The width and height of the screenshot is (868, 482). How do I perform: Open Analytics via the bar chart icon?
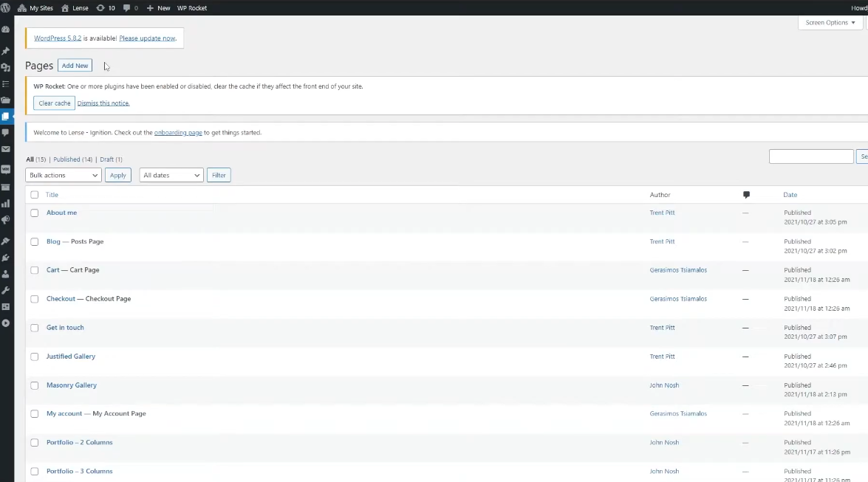point(6,203)
